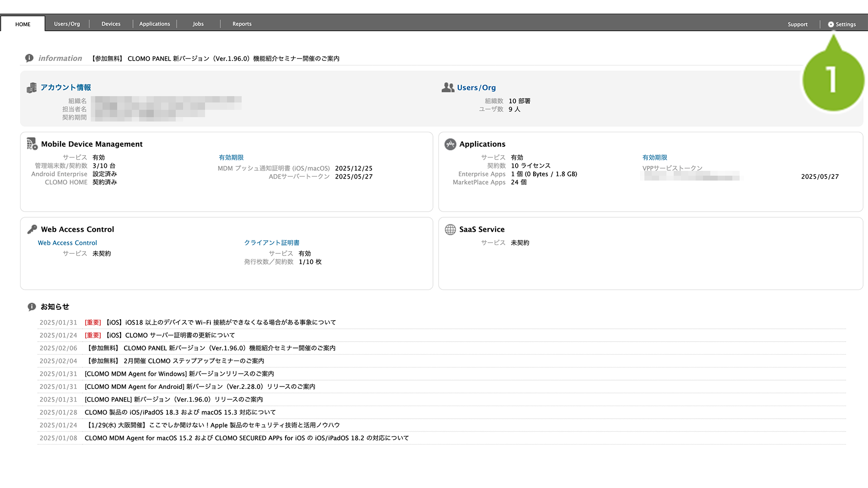Screen dimensions: 868x488
Task: Click the Web Access Control key icon
Action: (32, 229)
